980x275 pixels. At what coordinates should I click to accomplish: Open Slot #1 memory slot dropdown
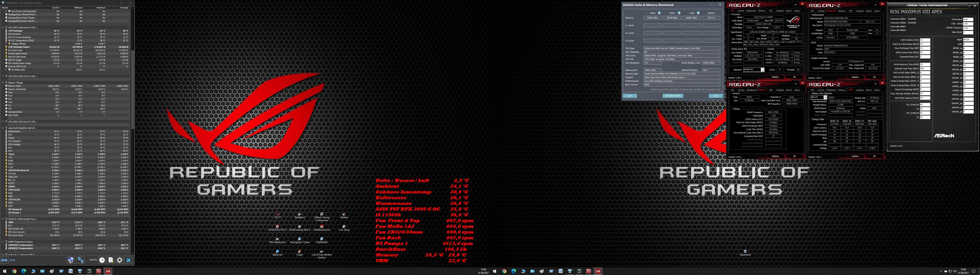(825, 98)
